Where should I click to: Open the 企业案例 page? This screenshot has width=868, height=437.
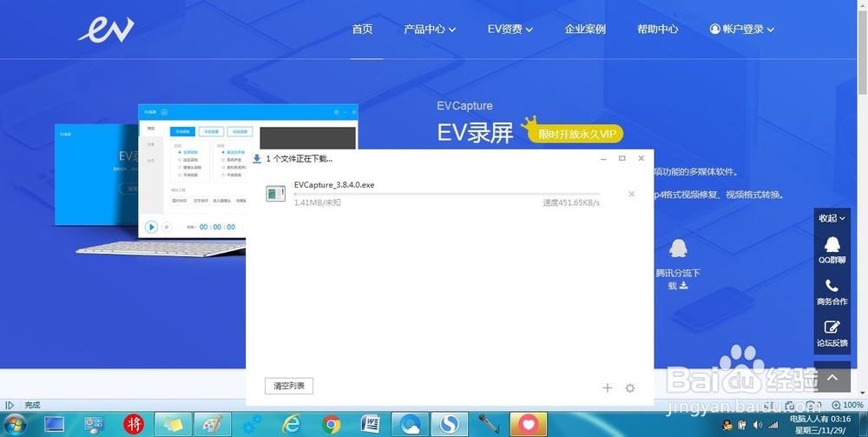(x=585, y=30)
